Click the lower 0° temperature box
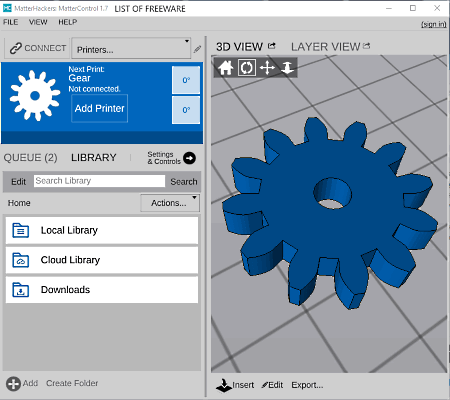450x400 pixels. point(186,110)
